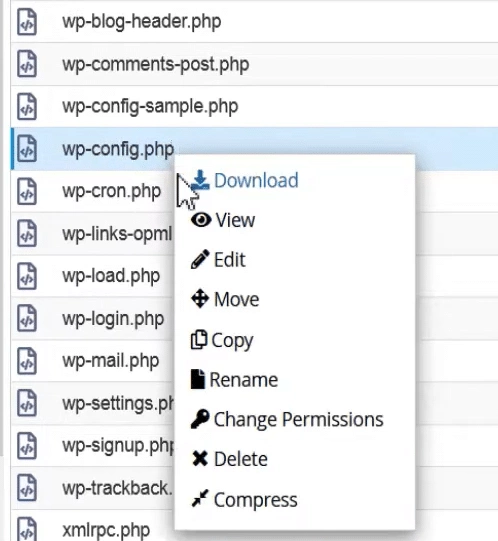The image size is (498, 541).
Task: Choose View from the context menu
Action: 235,220
